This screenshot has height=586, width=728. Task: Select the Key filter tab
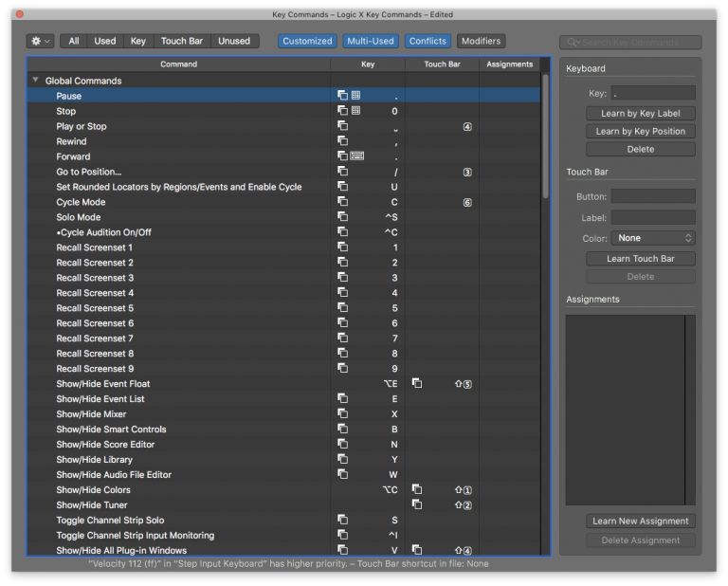click(138, 42)
